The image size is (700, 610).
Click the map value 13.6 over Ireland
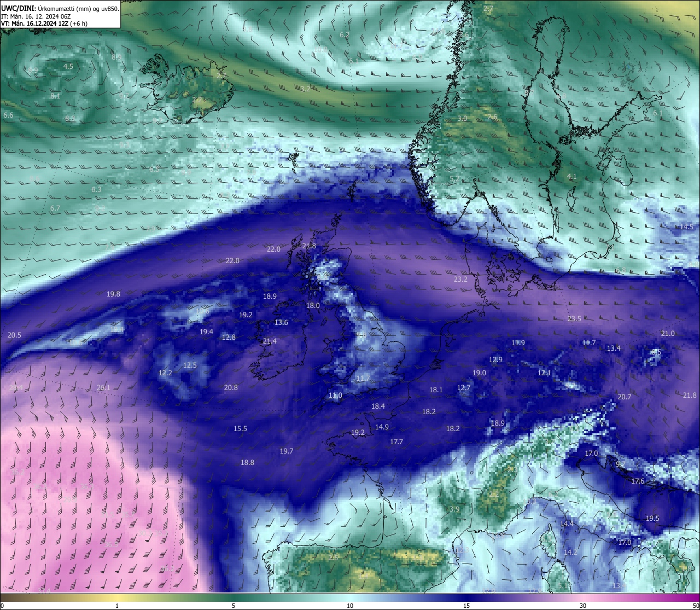(x=281, y=322)
